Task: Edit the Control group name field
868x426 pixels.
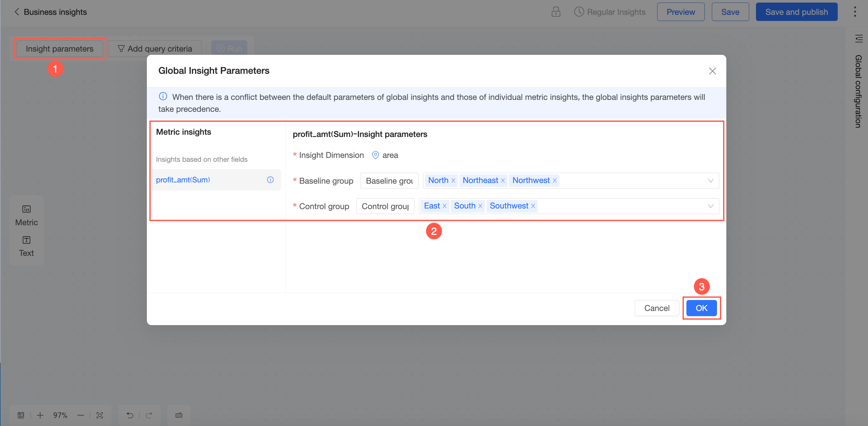Action: click(385, 206)
